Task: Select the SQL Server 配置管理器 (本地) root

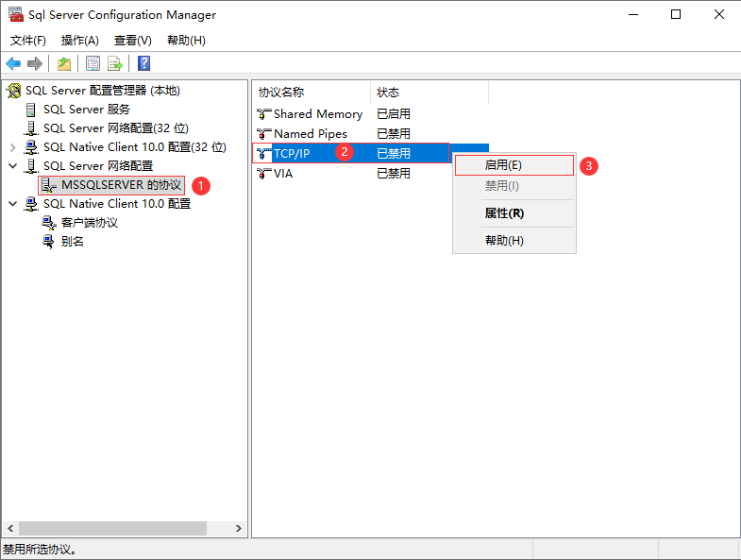Action: click(x=103, y=91)
